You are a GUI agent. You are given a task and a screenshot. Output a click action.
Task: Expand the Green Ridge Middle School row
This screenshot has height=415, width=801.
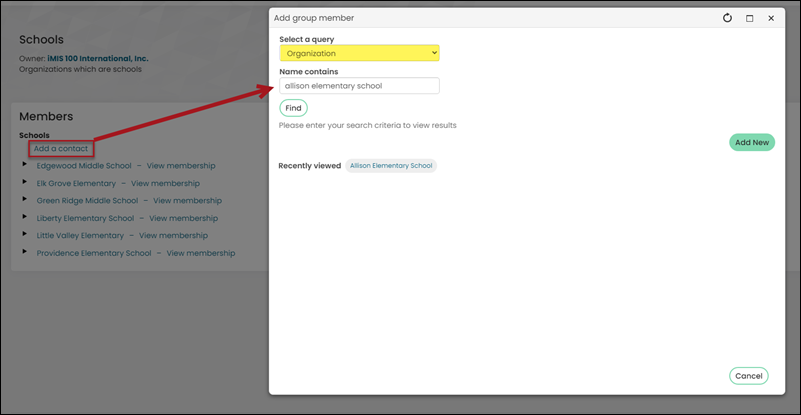(x=24, y=199)
